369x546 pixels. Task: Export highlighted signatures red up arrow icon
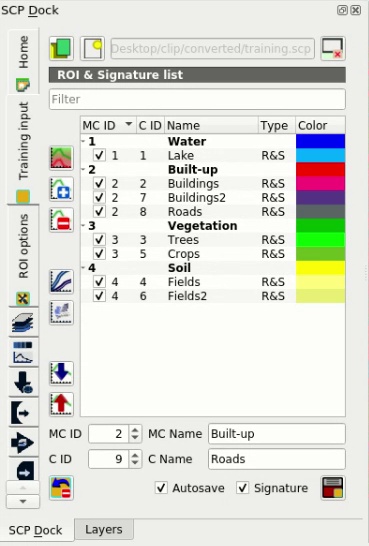pos(61,404)
